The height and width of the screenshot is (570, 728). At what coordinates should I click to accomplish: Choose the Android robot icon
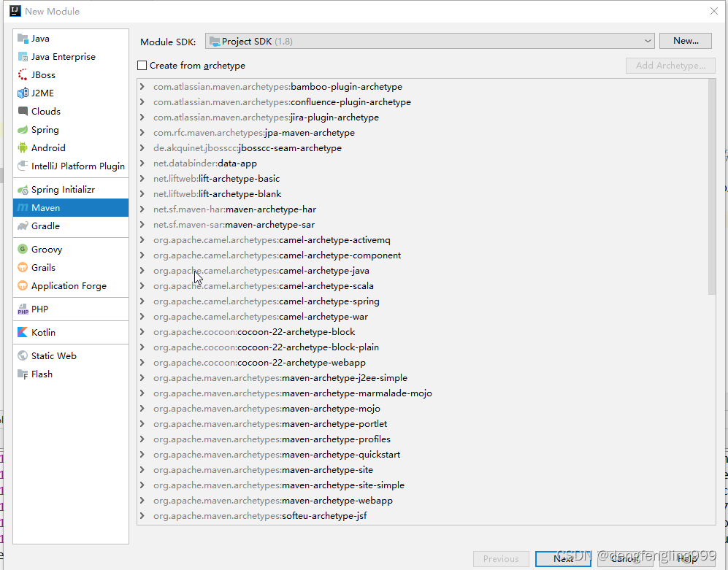pos(23,147)
